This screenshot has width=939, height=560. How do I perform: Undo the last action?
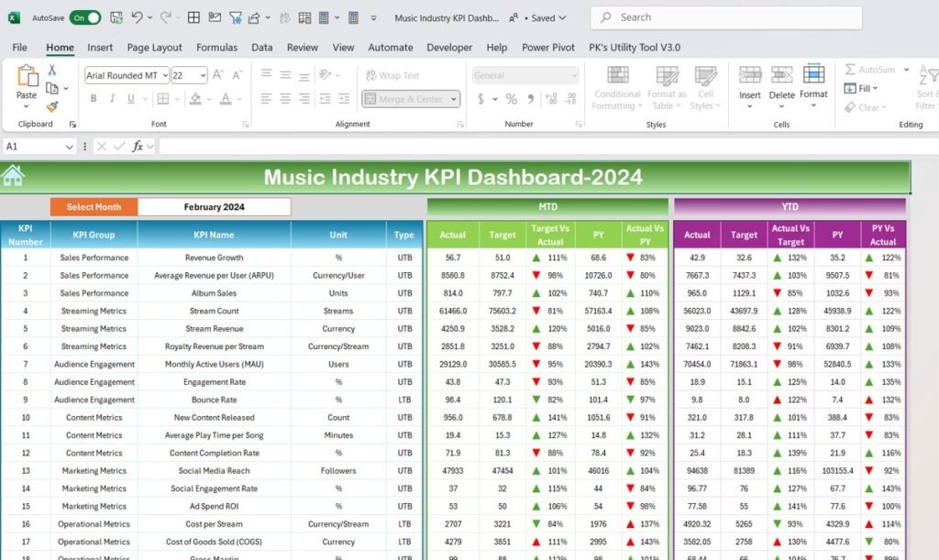coord(137,18)
